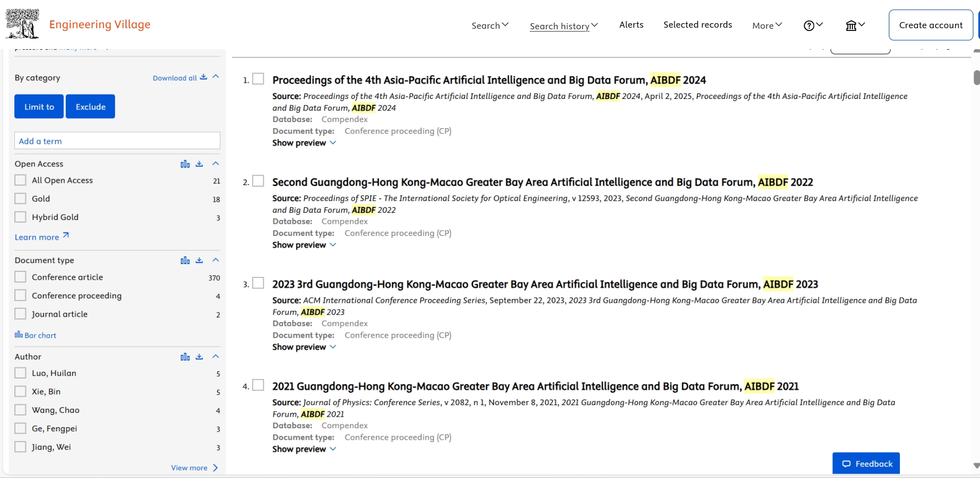The width and height of the screenshot is (980, 478).
Task: Download Document type facet data
Action: click(200, 260)
